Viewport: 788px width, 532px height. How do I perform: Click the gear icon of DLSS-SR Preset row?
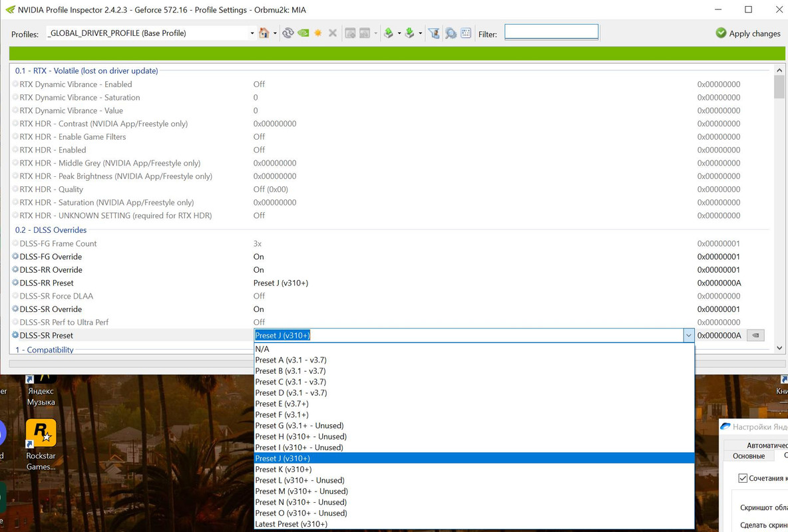(15, 335)
